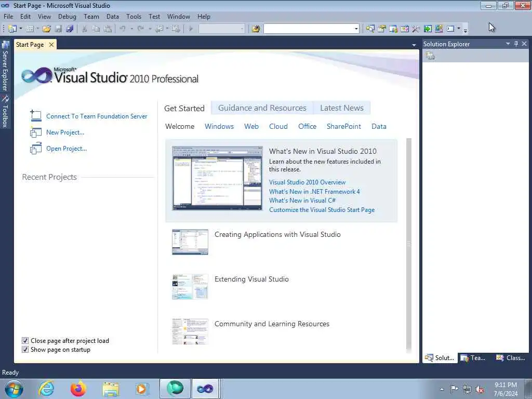
Task: Expand the Redo history dropdown arrow
Action: tap(150, 29)
